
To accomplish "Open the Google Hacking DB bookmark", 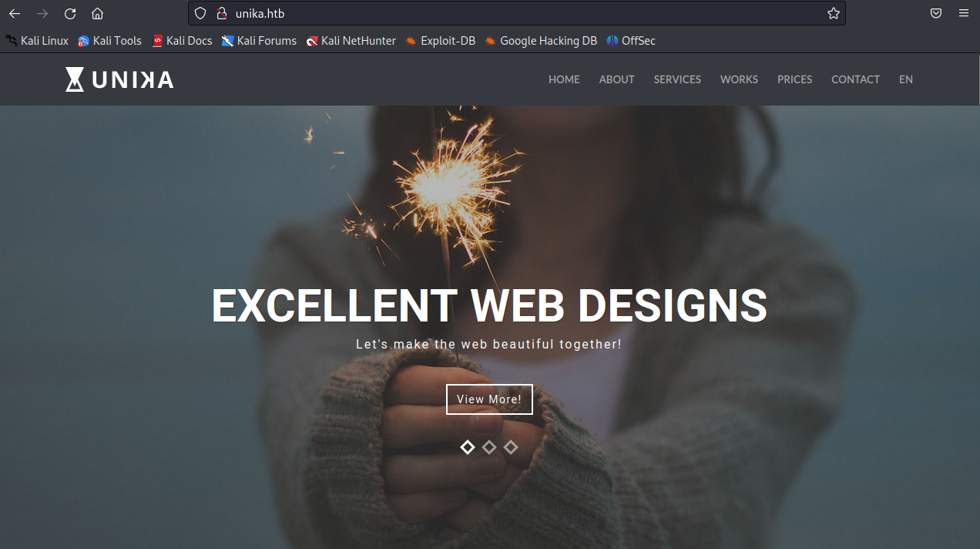I will point(541,41).
